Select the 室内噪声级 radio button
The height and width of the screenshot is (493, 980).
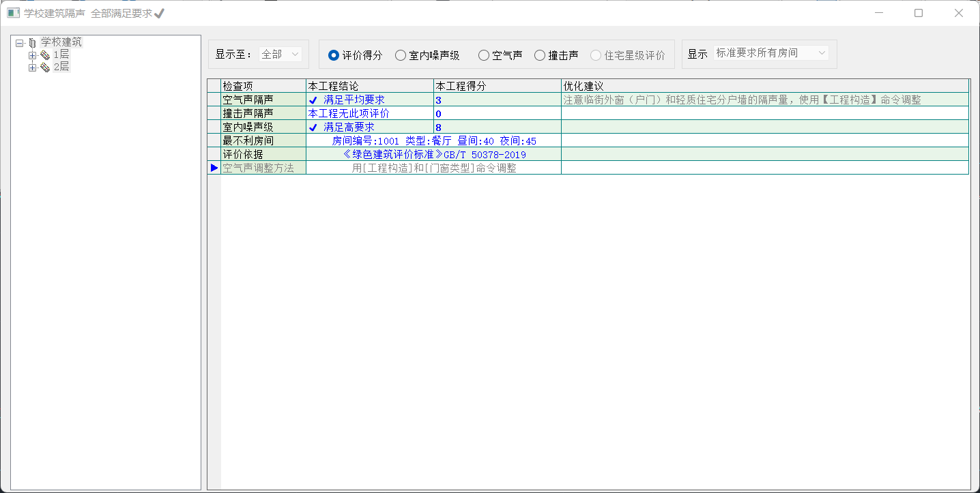coord(401,55)
